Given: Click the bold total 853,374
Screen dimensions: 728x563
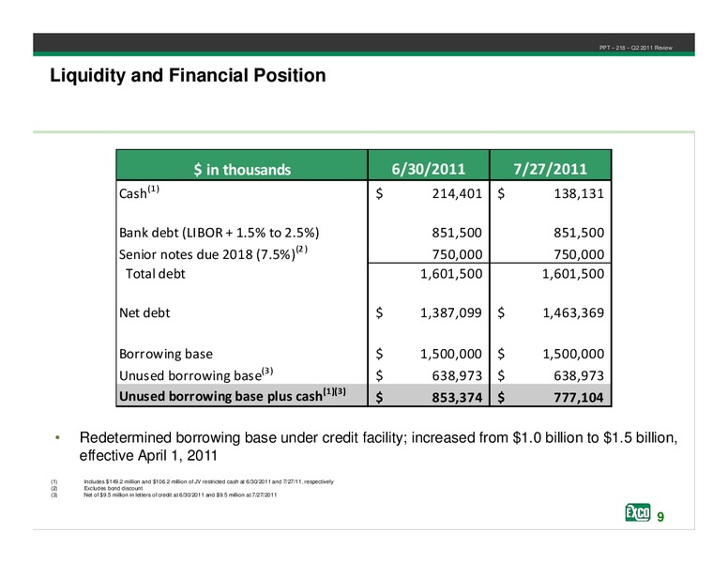Looking at the screenshot, I should click(x=457, y=397).
